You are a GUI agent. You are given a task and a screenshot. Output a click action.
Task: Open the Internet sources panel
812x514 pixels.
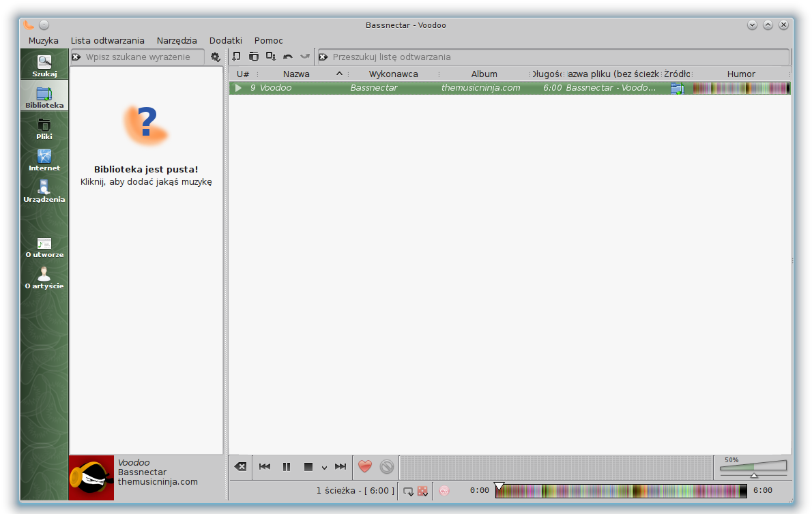(44, 160)
